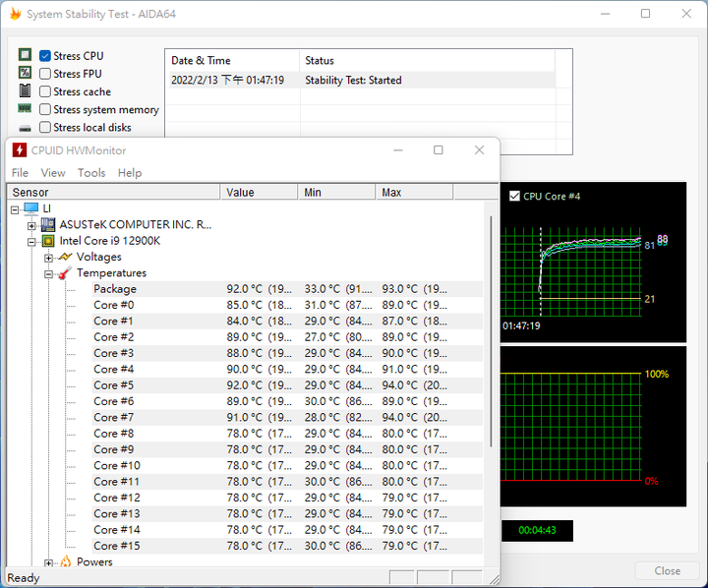The image size is (708, 588).
Task: Enable the Stress CPU checkbox
Action: [x=44, y=56]
